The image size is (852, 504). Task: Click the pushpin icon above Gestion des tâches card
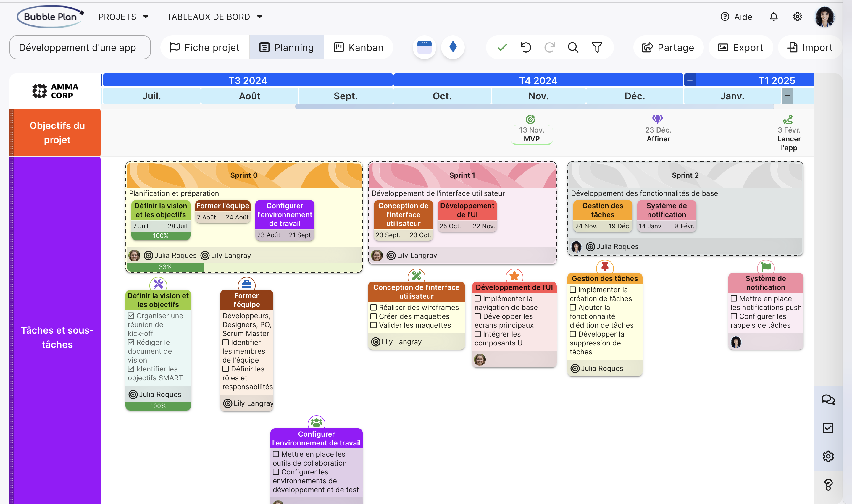coord(605,266)
